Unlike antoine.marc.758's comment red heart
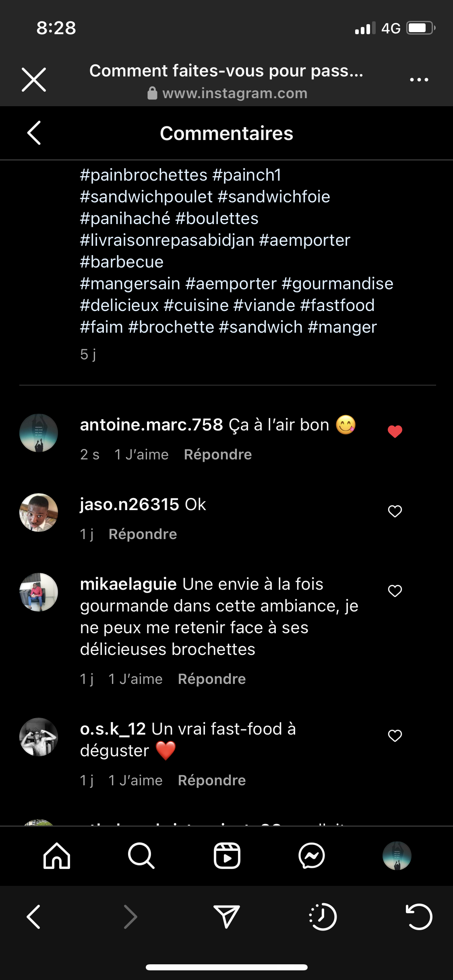This screenshot has height=980, width=453. [395, 431]
